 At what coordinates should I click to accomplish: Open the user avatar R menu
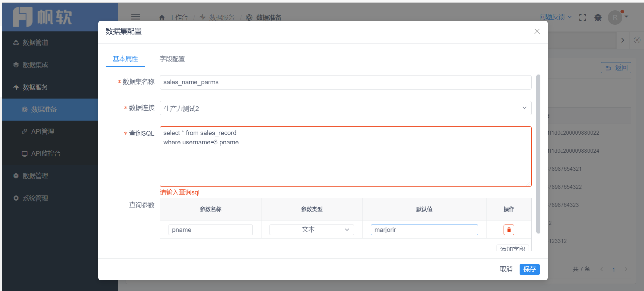pyautogui.click(x=615, y=17)
